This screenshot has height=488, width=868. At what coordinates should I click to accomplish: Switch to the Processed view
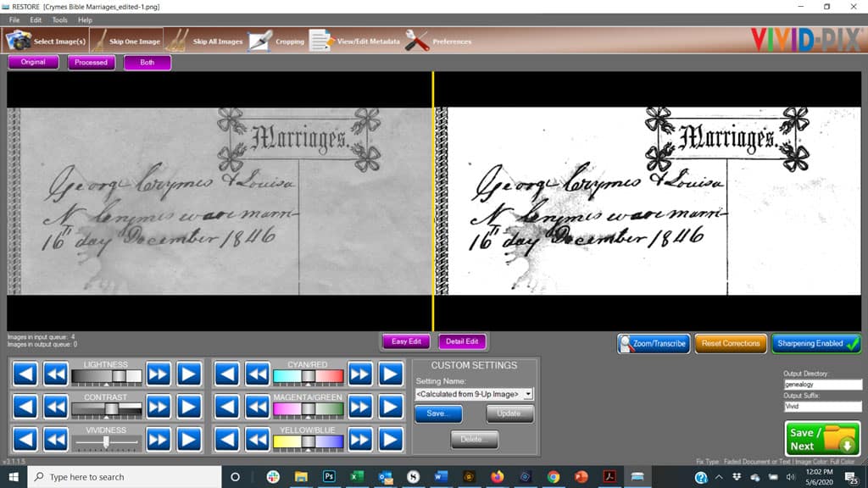point(91,62)
